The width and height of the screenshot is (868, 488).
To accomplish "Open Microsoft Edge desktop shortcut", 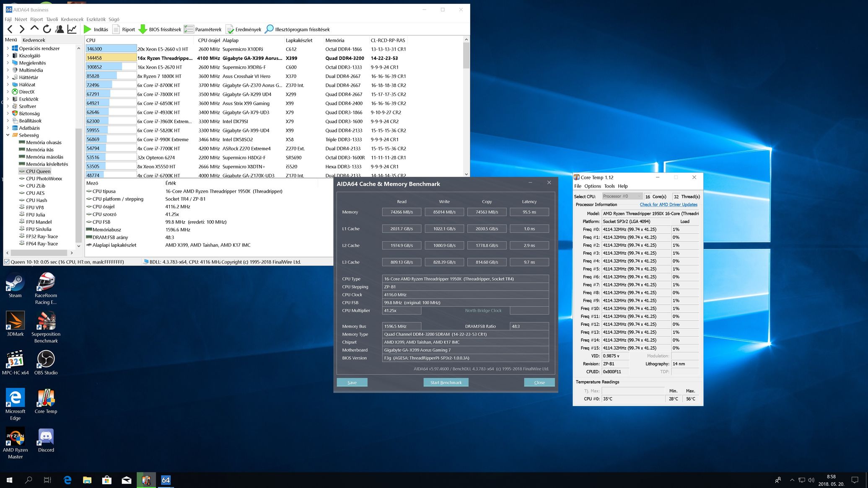I will tap(15, 405).
